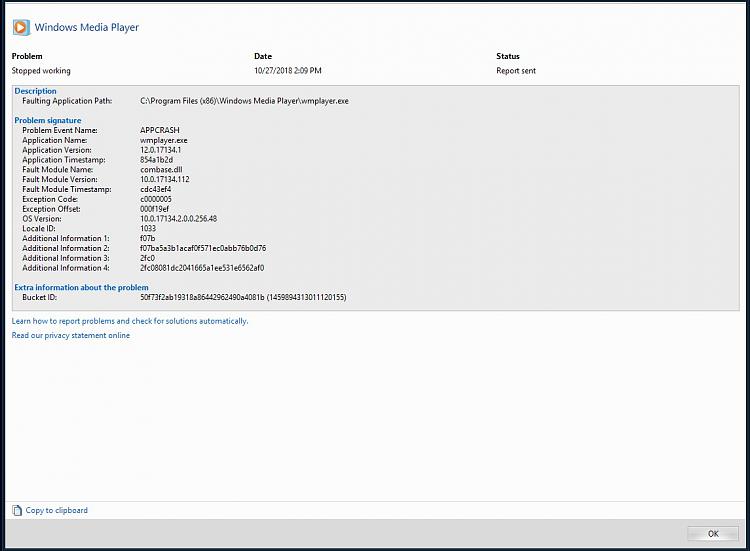Click the Copy to clipboard page icon
This screenshot has width=750, height=551.
(x=17, y=510)
